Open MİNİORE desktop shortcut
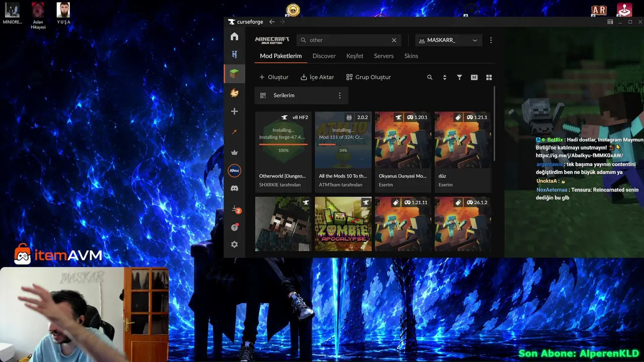 pyautogui.click(x=12, y=14)
